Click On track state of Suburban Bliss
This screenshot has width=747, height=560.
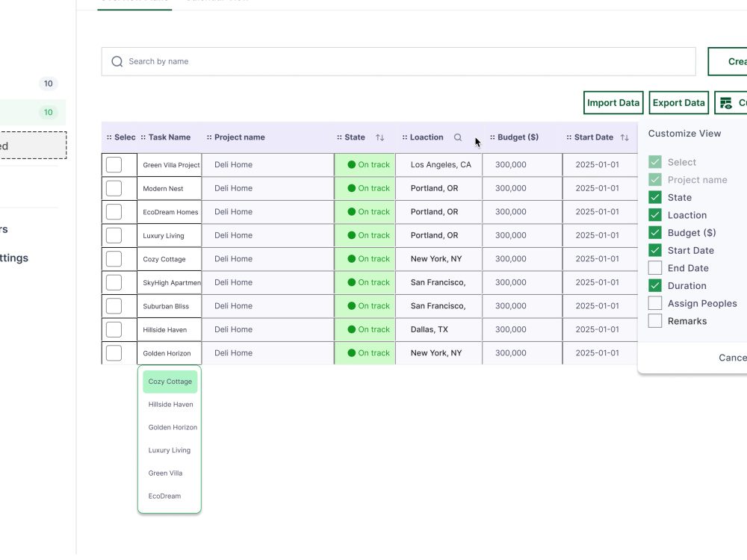pyautogui.click(x=365, y=306)
